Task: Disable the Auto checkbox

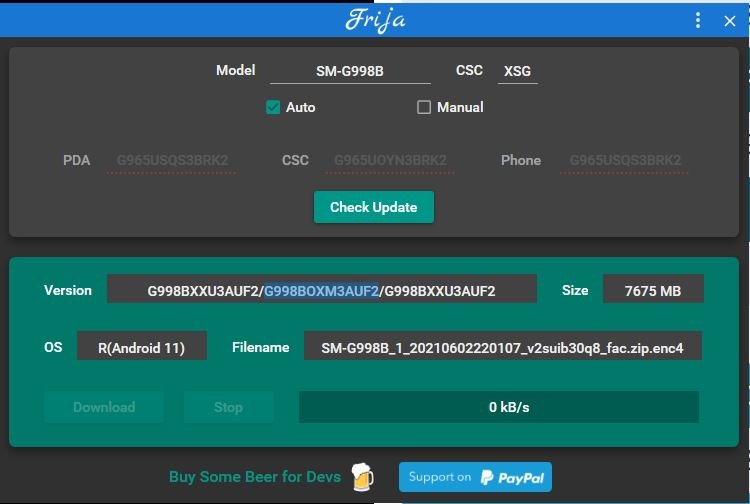Action: pos(273,107)
